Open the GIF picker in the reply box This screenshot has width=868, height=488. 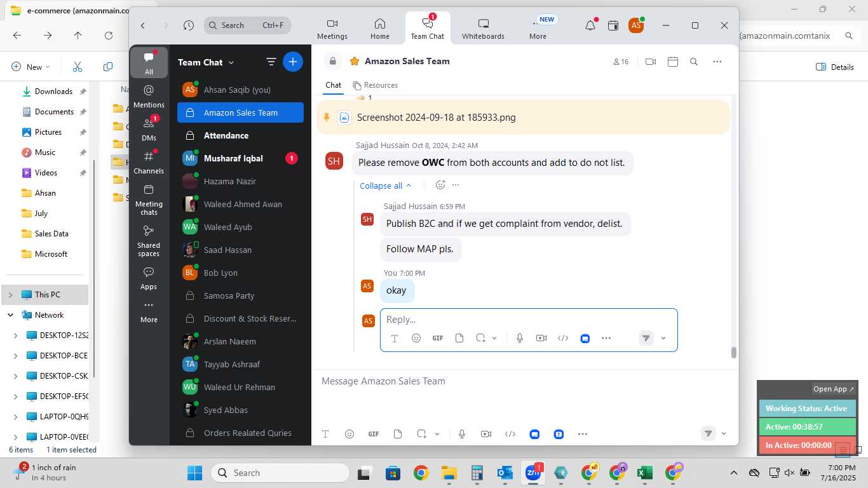click(437, 338)
